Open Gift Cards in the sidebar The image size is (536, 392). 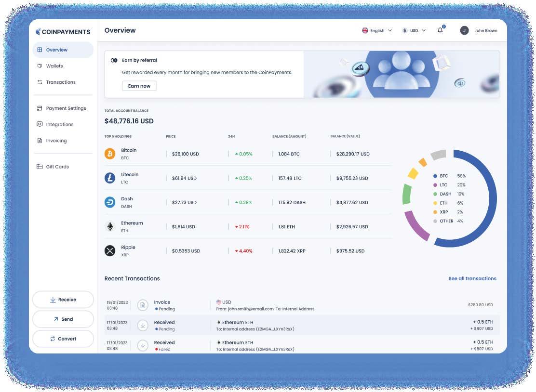pos(63,167)
